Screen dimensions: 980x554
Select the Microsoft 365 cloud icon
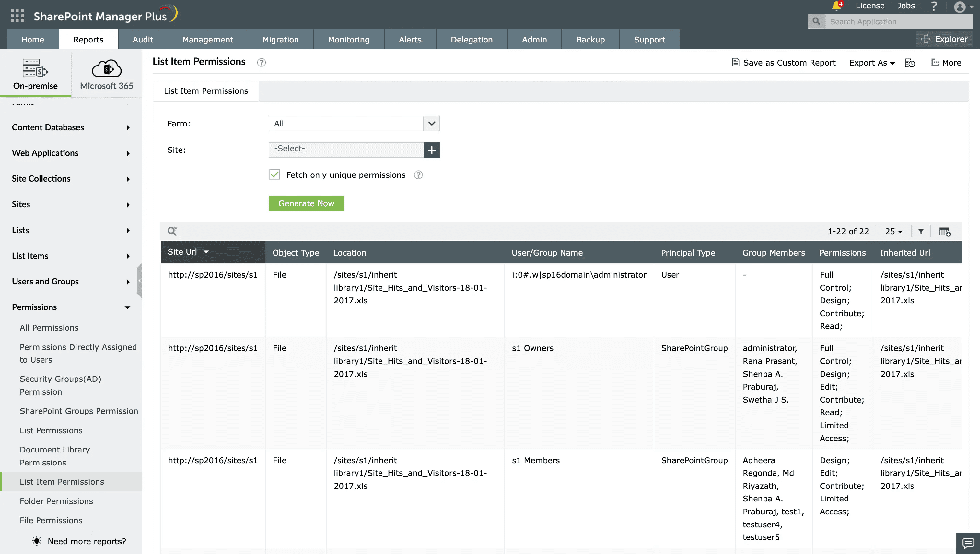[107, 68]
